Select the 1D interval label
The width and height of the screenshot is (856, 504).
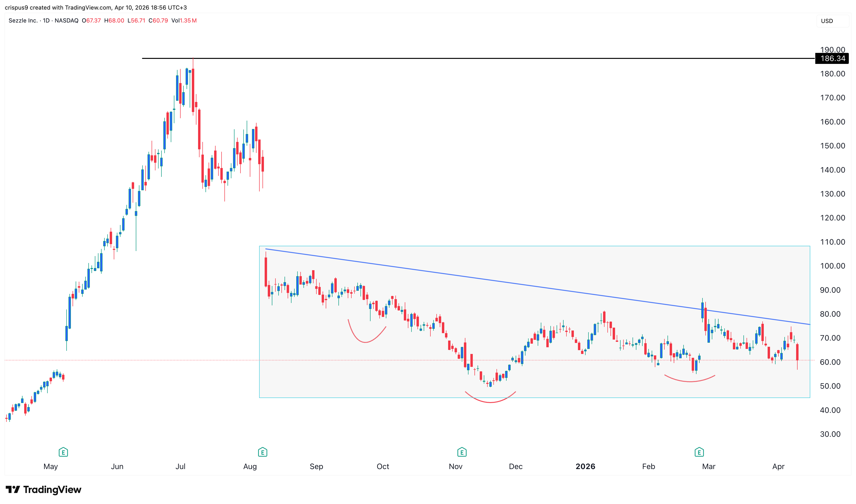(x=46, y=21)
